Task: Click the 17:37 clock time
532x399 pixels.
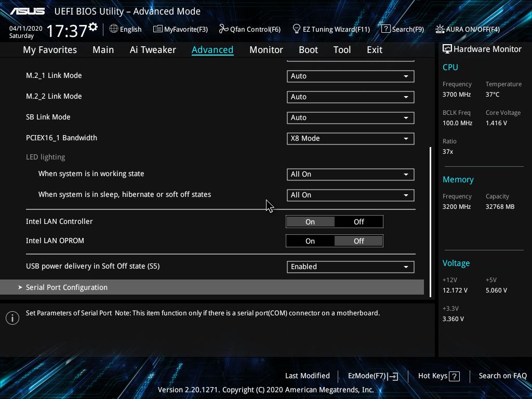Action: tap(67, 31)
